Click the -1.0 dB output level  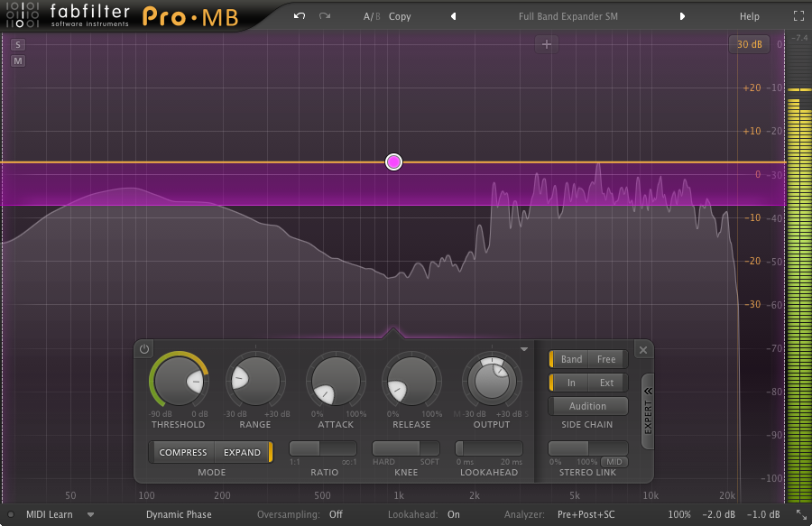(x=763, y=514)
